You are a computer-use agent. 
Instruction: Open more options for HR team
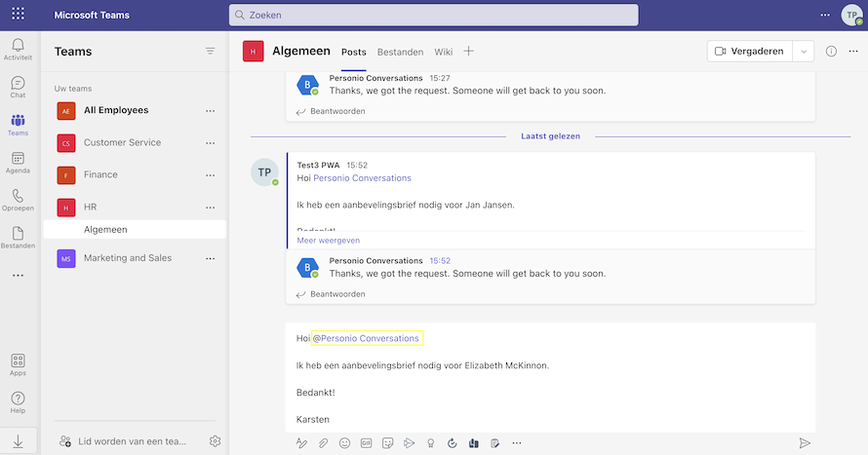tap(210, 208)
